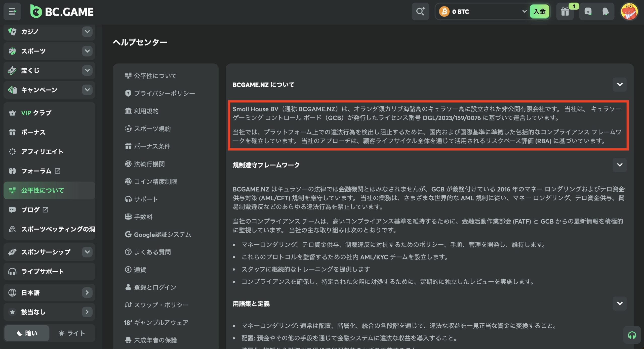This screenshot has width=644, height=349.
Task: Expand the カジノ menu chevron
Action: [x=87, y=32]
